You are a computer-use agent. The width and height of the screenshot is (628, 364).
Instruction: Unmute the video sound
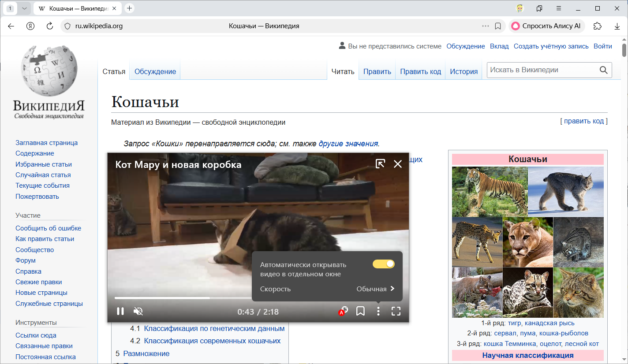coord(138,312)
